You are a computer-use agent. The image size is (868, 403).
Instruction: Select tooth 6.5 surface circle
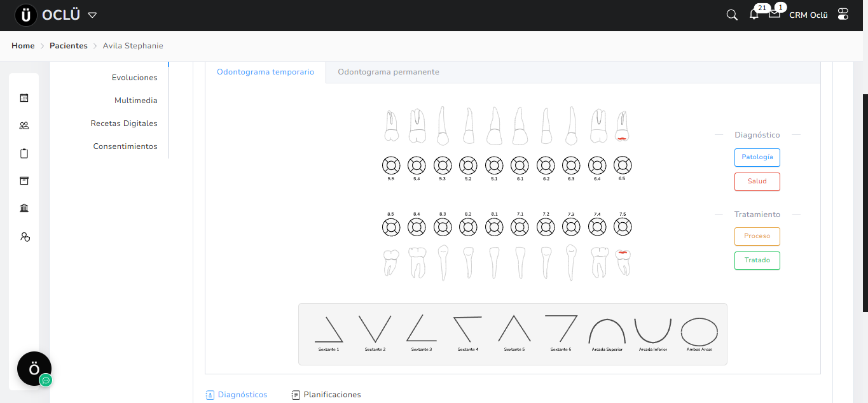coord(623,166)
